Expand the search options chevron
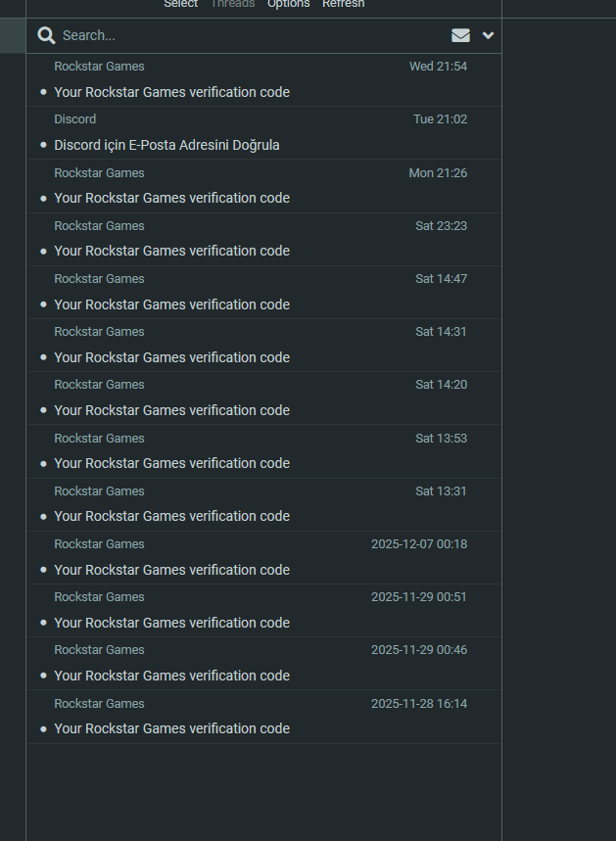 [x=488, y=35]
